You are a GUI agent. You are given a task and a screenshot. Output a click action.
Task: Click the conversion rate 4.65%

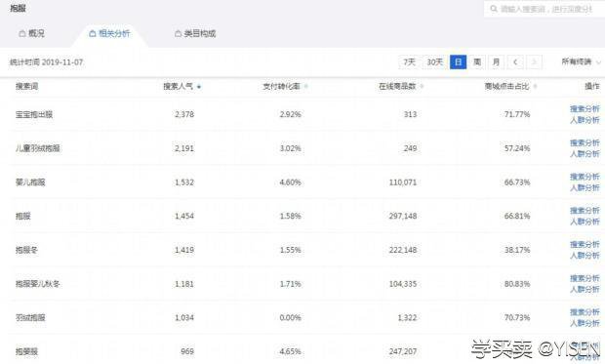tap(290, 351)
